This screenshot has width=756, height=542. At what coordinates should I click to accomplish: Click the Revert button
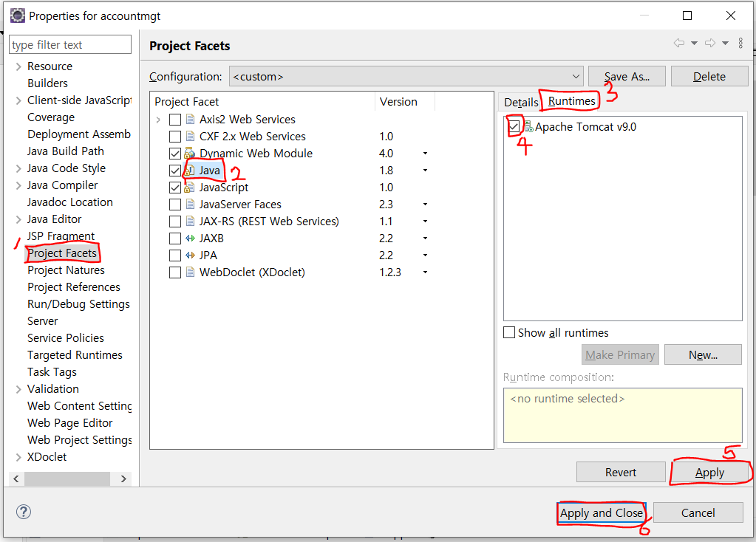[x=621, y=472]
